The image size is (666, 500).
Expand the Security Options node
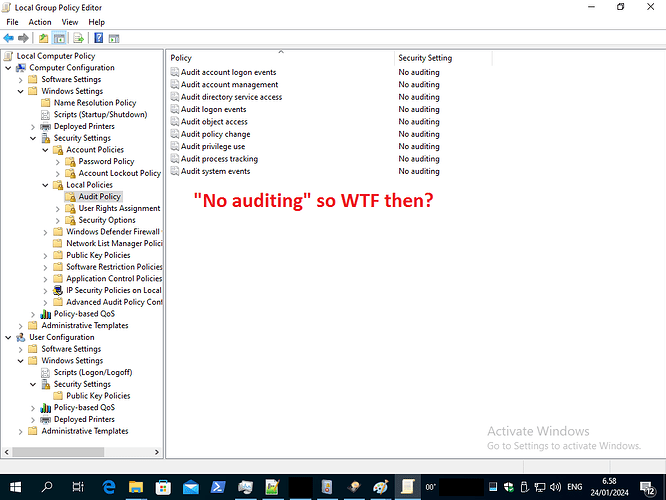coord(58,220)
